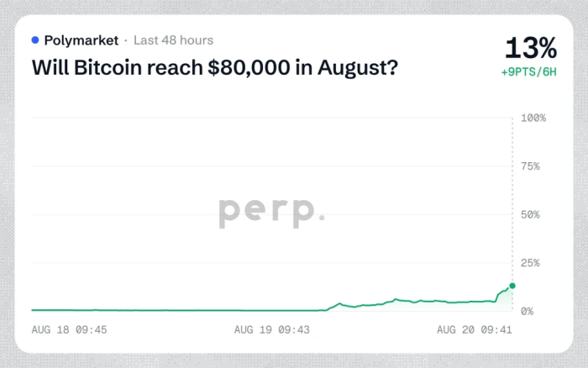This screenshot has height=368, width=588.
Task: Click the 0% y-axis label
Action: coord(528,312)
